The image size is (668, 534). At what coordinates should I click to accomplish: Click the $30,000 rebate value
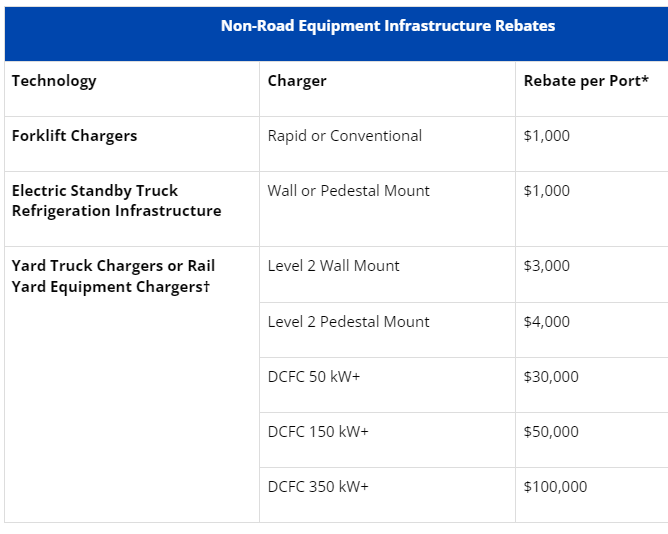click(551, 377)
